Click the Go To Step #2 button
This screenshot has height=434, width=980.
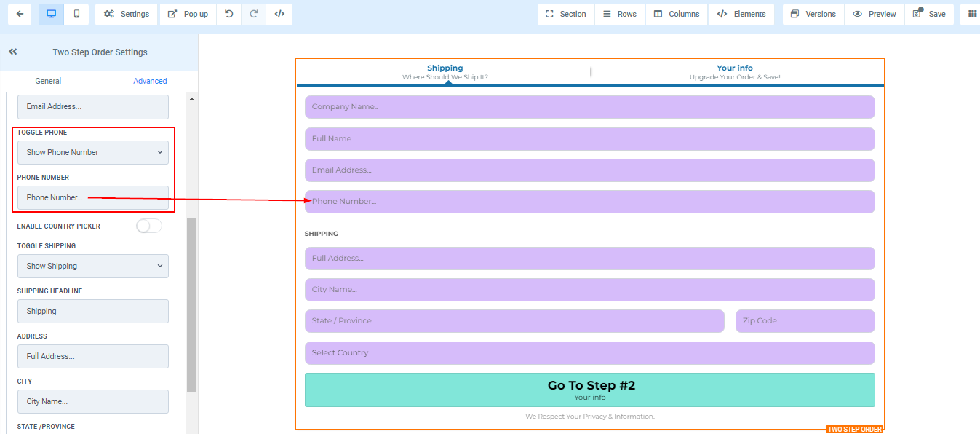click(590, 390)
